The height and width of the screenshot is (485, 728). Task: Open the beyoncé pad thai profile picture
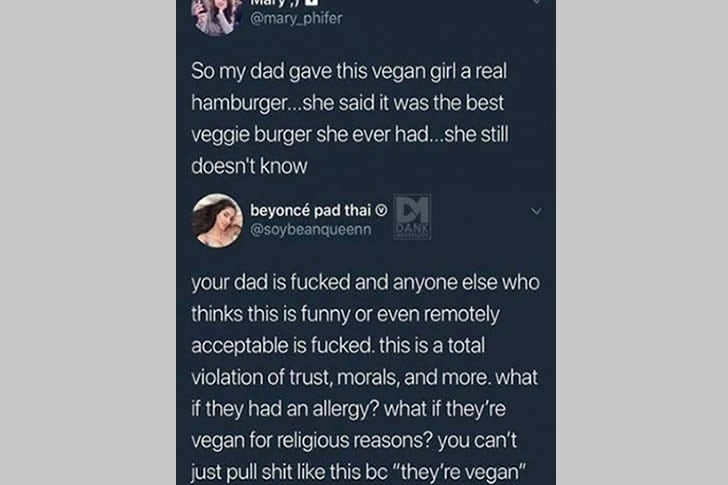click(217, 220)
